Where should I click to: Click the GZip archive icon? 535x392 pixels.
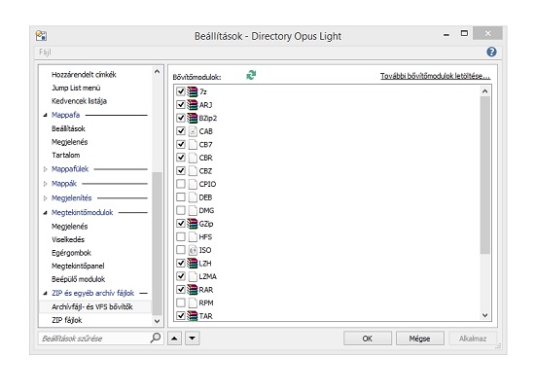coord(193,224)
